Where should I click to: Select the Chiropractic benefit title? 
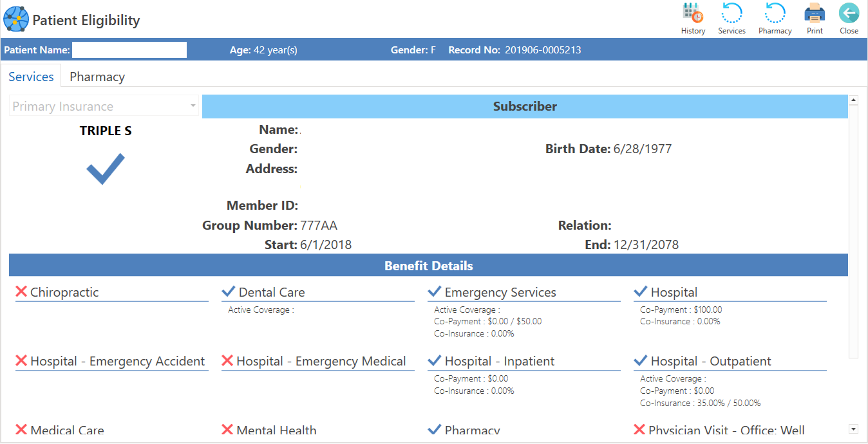(64, 292)
